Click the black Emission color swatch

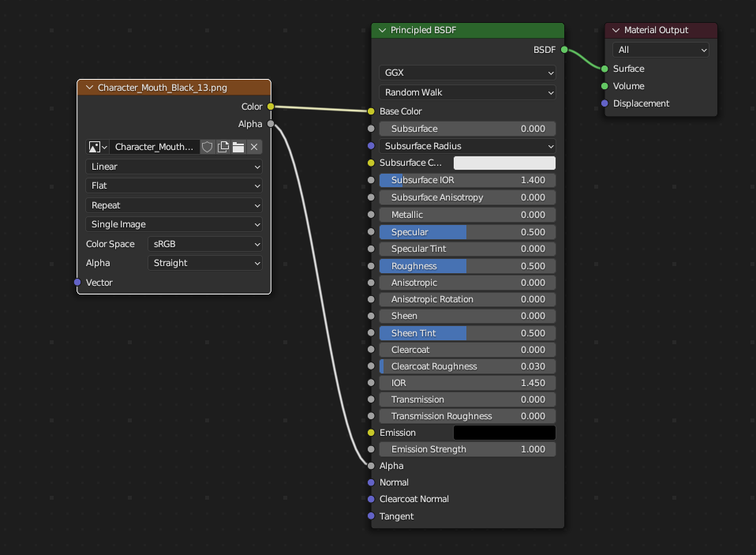(x=504, y=433)
